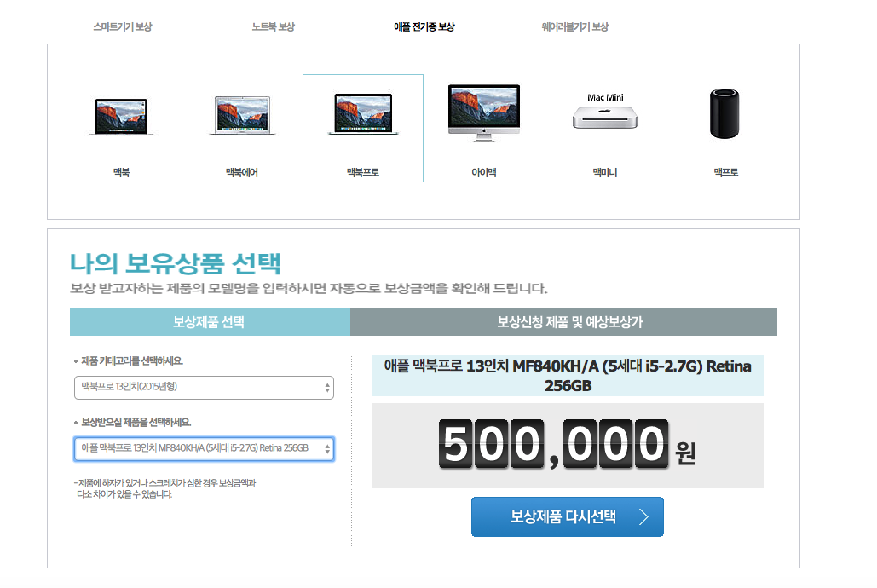This screenshot has height=588, width=877.
Task: Select the 맥북 laptop image
Action: point(121,117)
